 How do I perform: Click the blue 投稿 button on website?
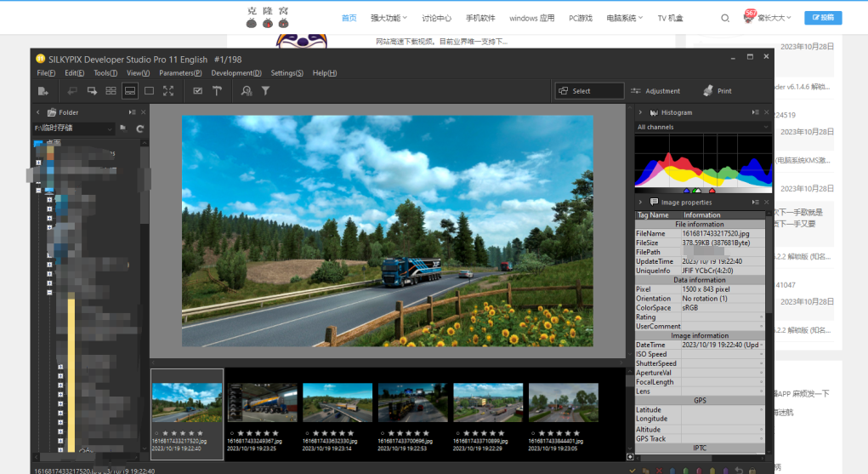[x=823, y=18]
